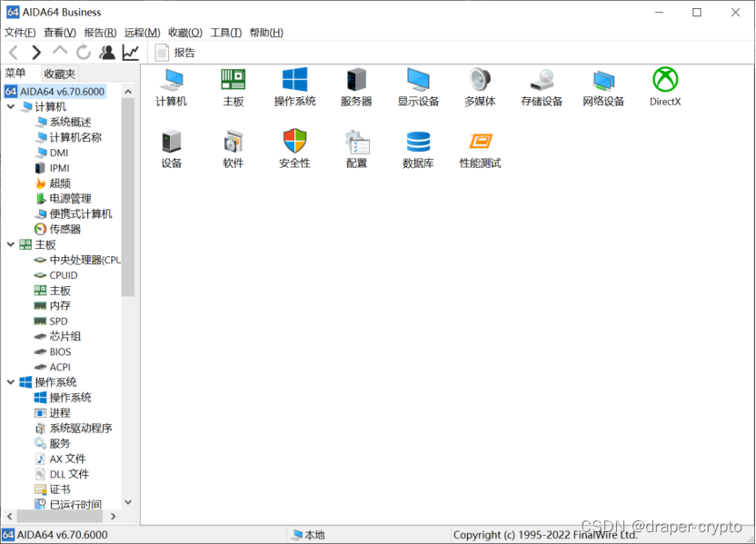The width and height of the screenshot is (756, 544).
Task: Select 超频 overclock tree item
Action: point(53,183)
